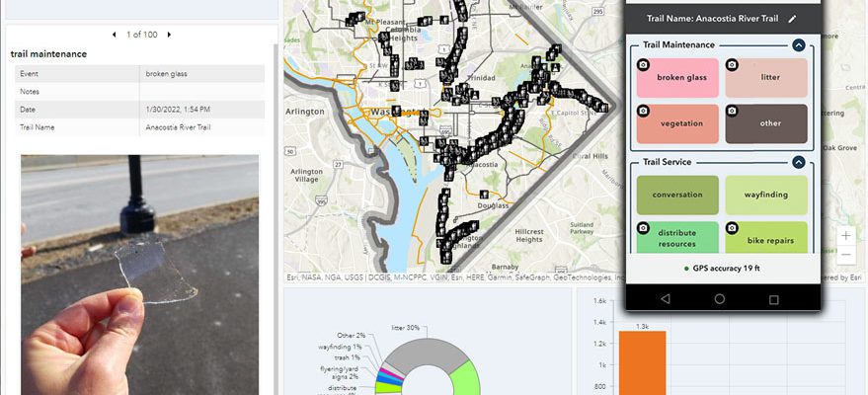Viewport: 868px width, 395px height.
Task: Click the empty Notes cell
Action: click(x=202, y=92)
